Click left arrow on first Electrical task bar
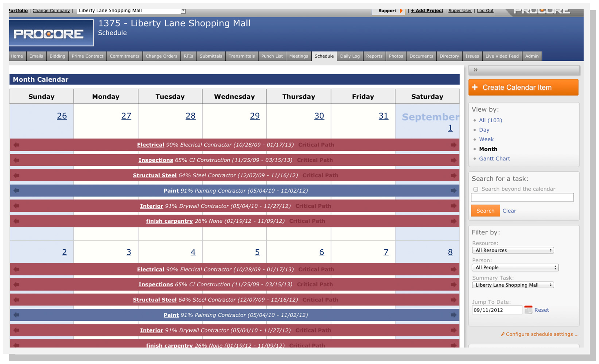Screen dimensions: 599x364 (16, 145)
